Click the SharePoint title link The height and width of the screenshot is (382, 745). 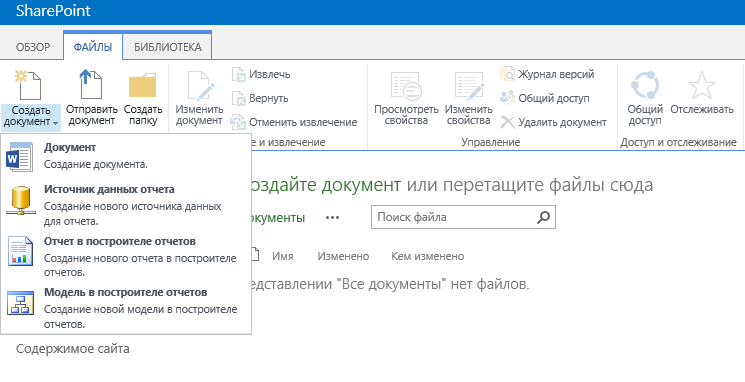tap(53, 11)
